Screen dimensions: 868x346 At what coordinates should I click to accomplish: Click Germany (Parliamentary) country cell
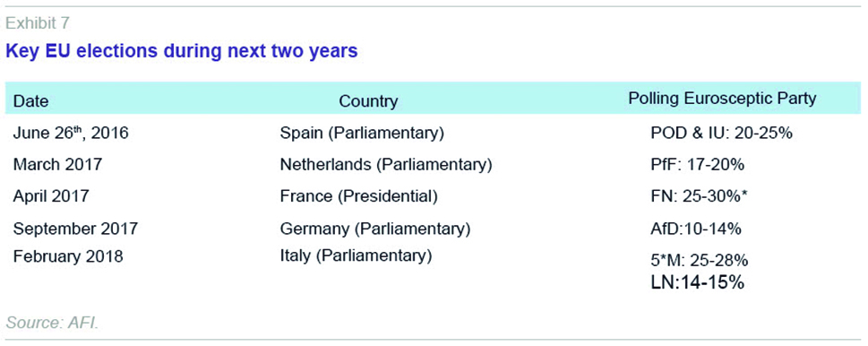coord(375,228)
